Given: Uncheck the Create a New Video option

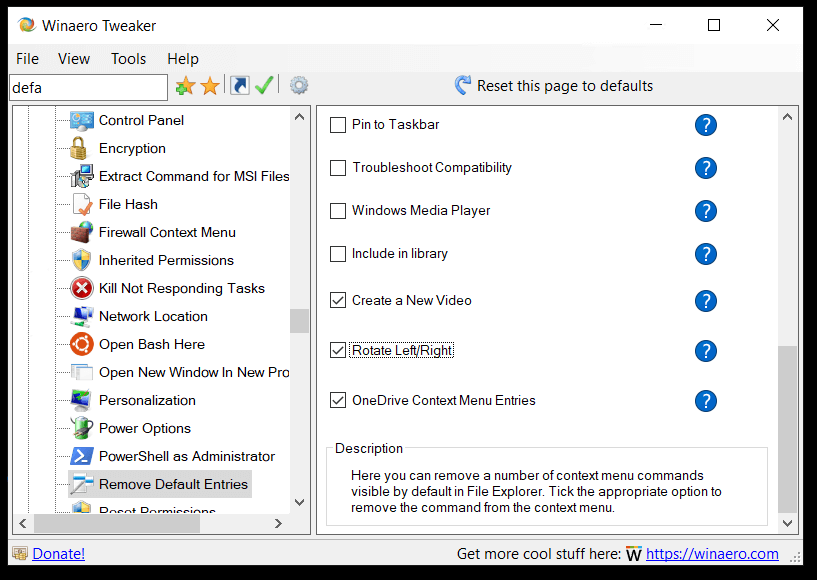Looking at the screenshot, I should 338,301.
